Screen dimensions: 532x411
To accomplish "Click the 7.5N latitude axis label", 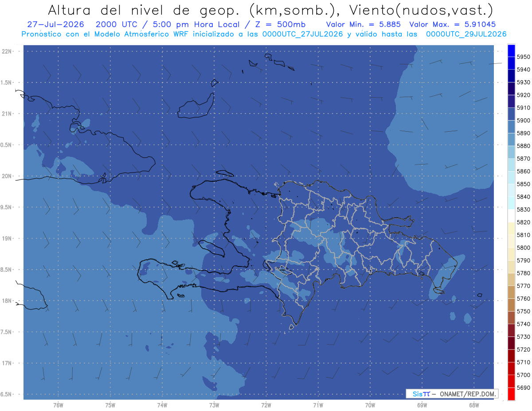I will (x=7, y=332).
